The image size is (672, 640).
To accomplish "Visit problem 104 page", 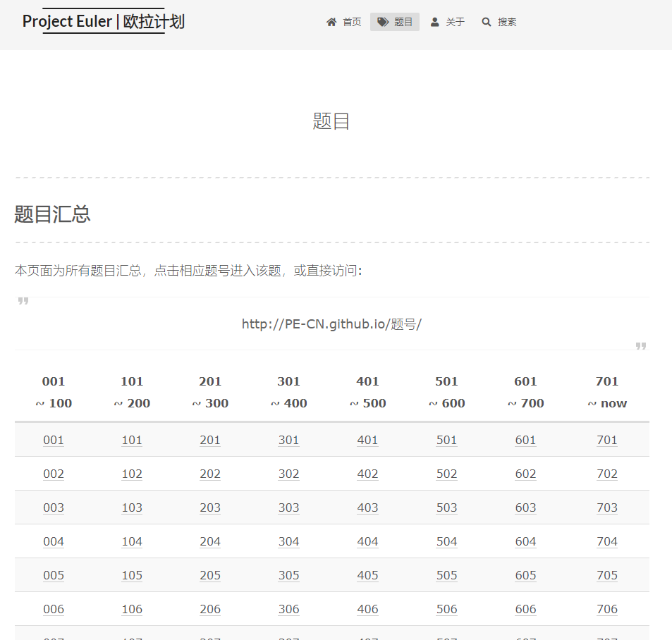I will point(132,541).
